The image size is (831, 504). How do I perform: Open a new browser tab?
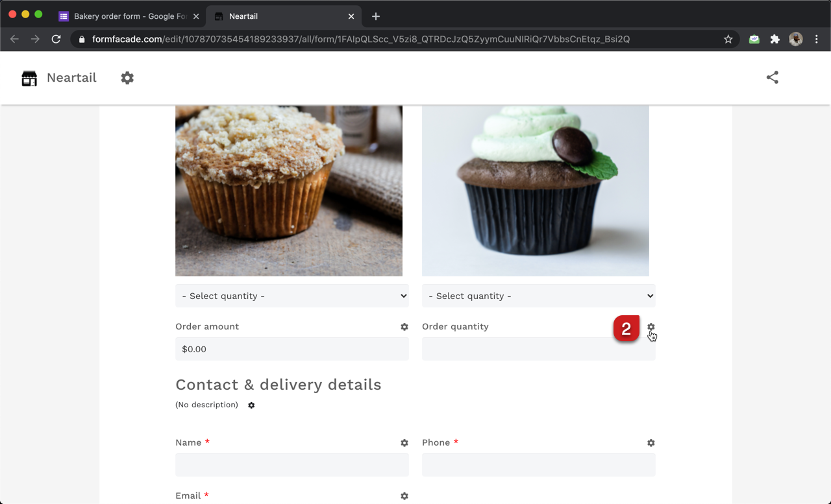pyautogui.click(x=375, y=16)
